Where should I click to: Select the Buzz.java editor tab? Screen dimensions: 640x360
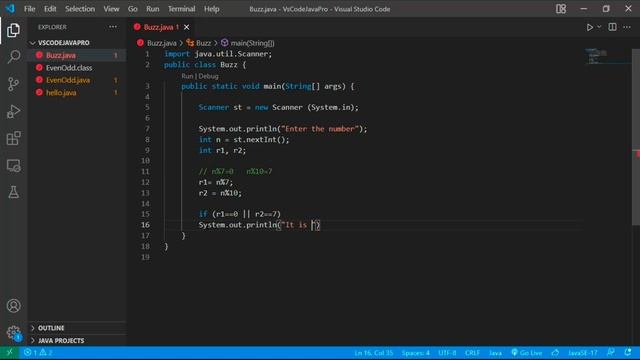click(161, 27)
